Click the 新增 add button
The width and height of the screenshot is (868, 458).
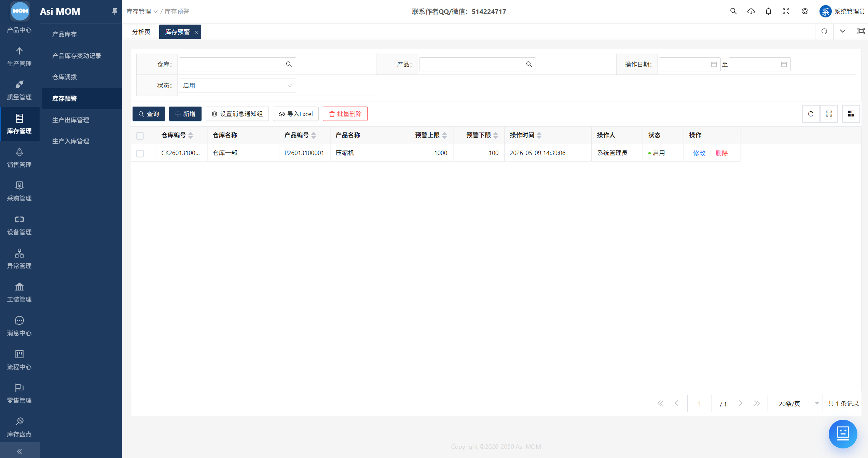[x=185, y=114]
